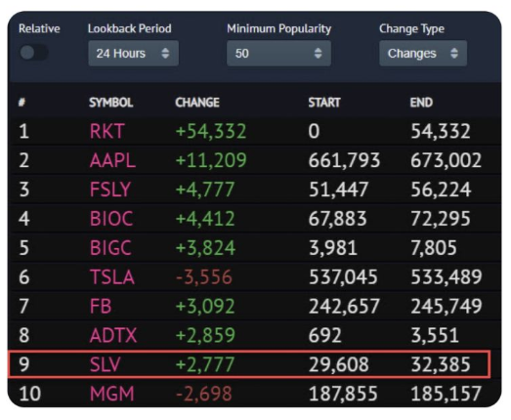Click the +2,859 change value
The height and width of the screenshot is (420, 511).
tap(205, 335)
